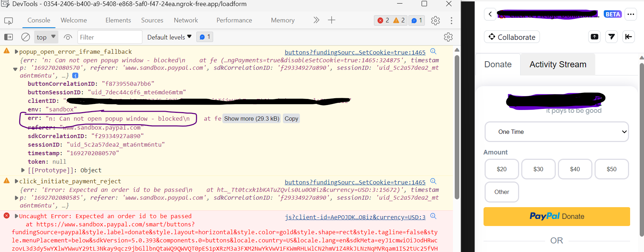The height and width of the screenshot is (252, 644).
Task: Select the $20 amount
Action: pos(502,169)
